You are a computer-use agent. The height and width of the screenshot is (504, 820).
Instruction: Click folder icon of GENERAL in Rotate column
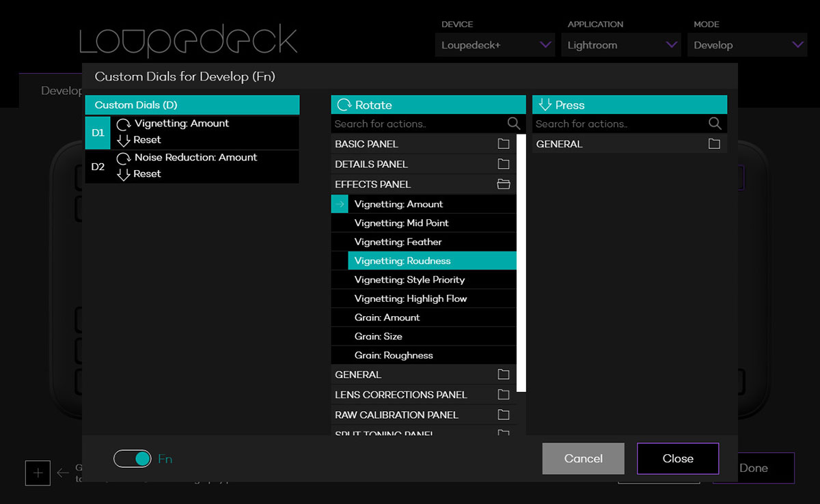coord(504,375)
